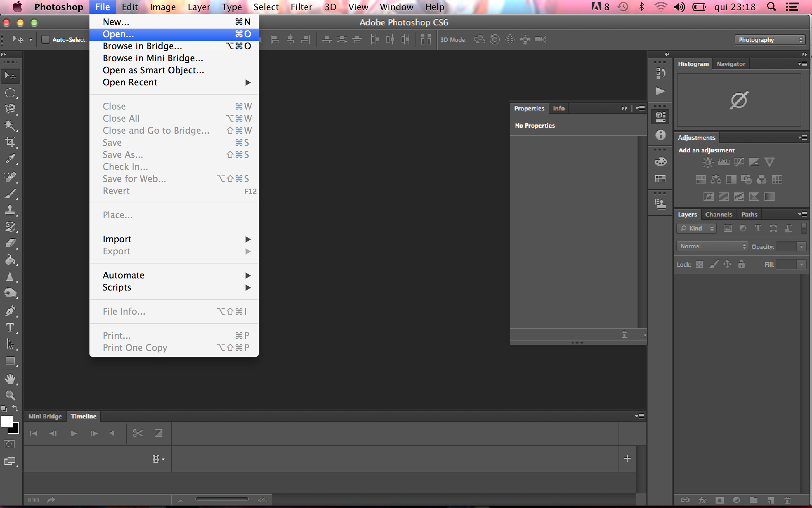This screenshot has width=812, height=508.
Task: Switch to the Info tab
Action: [559, 108]
